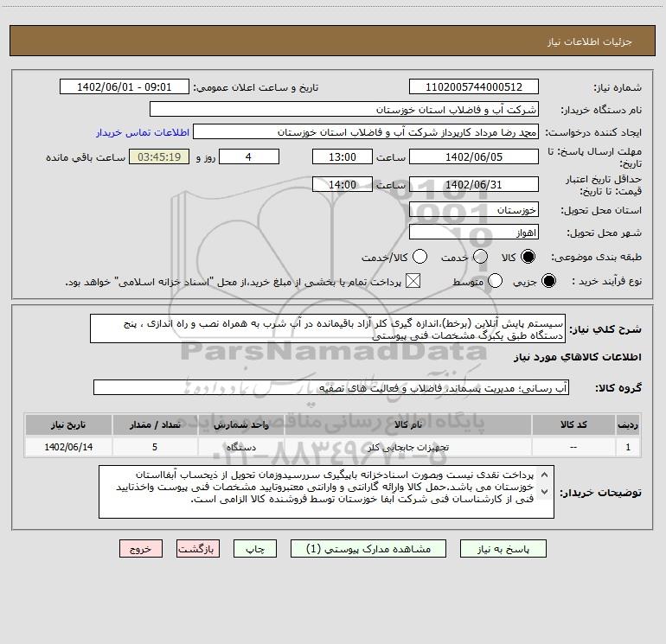Click unit cell 'دستگاه'
The height and width of the screenshot is (644, 666).
coord(240,447)
